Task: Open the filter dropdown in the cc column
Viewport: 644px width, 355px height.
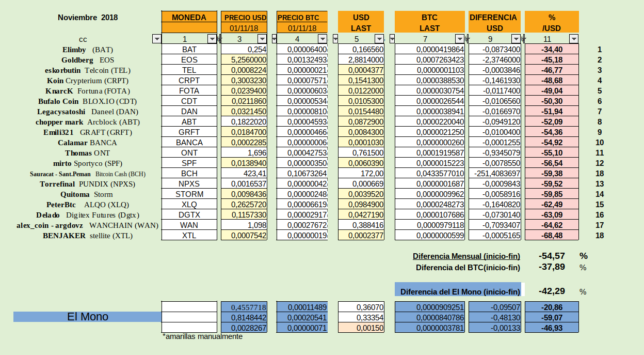Action: (x=157, y=39)
